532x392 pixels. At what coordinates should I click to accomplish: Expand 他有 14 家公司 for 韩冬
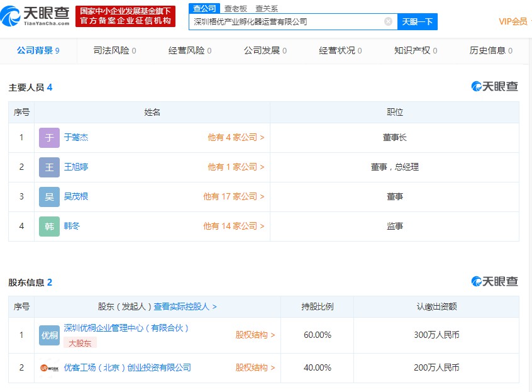(234, 226)
